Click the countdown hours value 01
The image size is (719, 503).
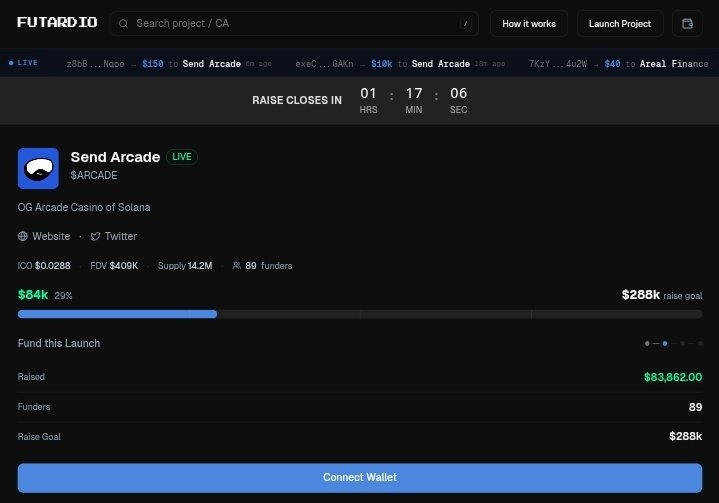tap(368, 94)
